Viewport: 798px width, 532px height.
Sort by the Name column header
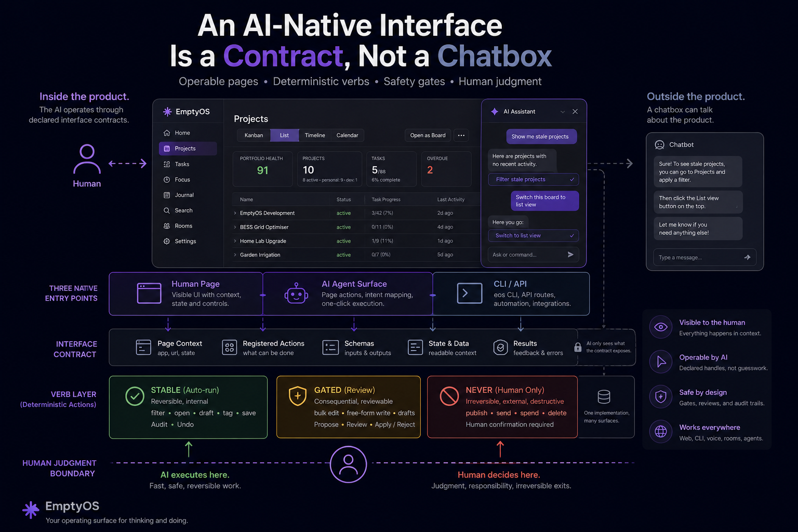(x=246, y=199)
